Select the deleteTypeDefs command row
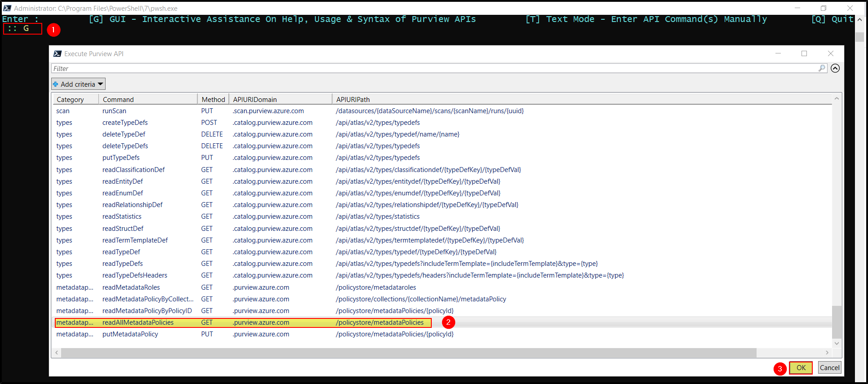 443,146
